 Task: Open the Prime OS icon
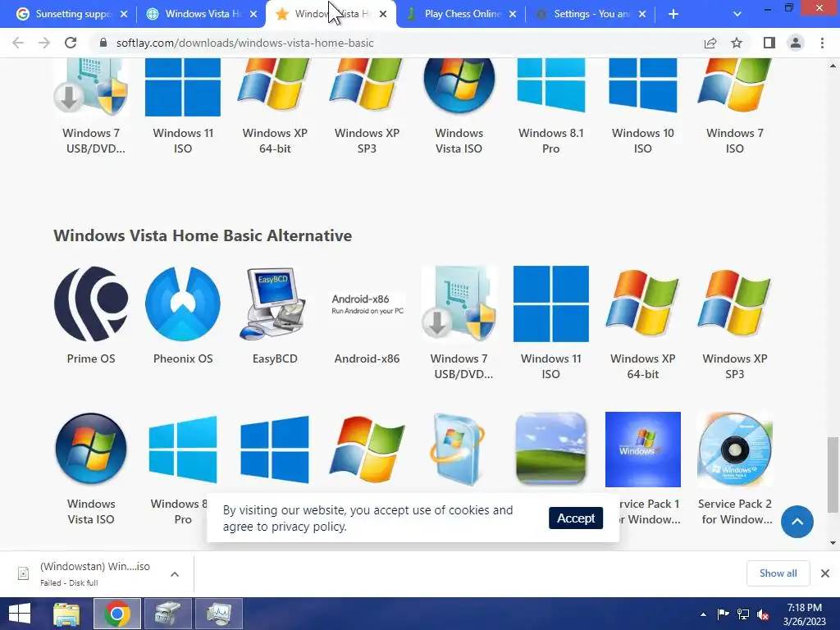click(x=91, y=304)
